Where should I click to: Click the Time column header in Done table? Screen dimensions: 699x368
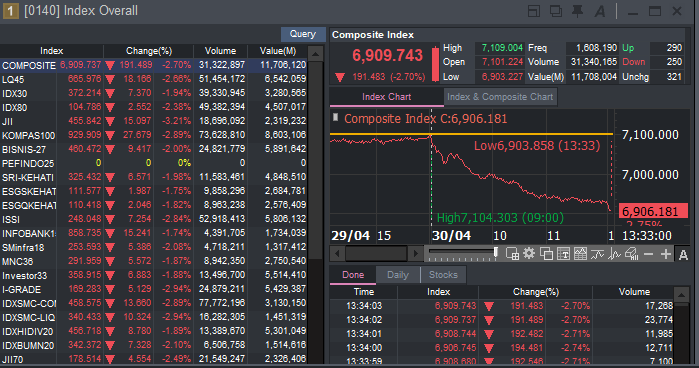pos(364,292)
